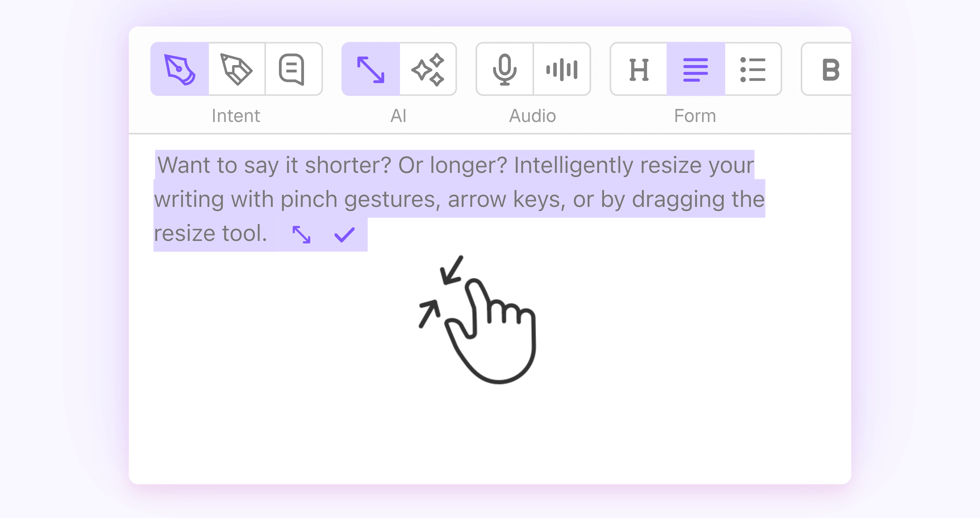Toggle bulleted list formatting
980x518 pixels.
coord(753,69)
